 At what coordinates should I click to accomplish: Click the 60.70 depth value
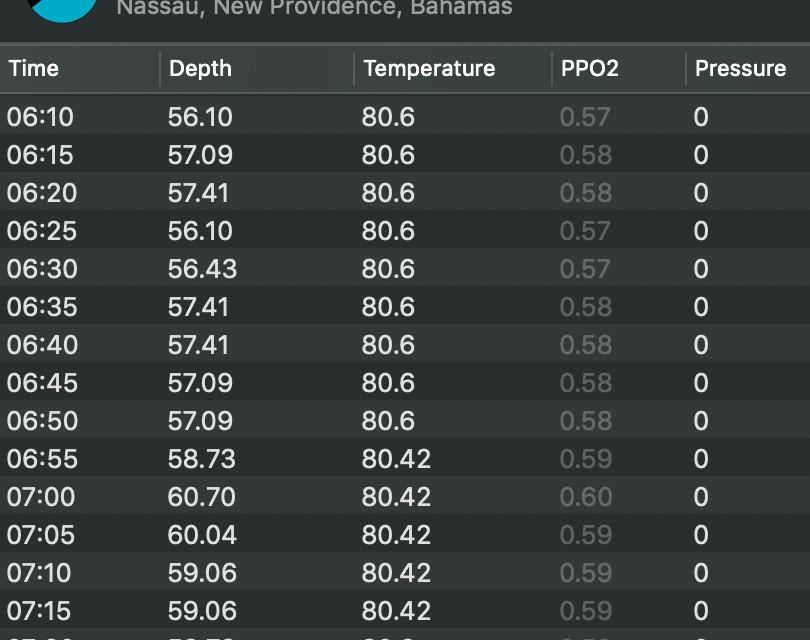pyautogui.click(x=201, y=497)
